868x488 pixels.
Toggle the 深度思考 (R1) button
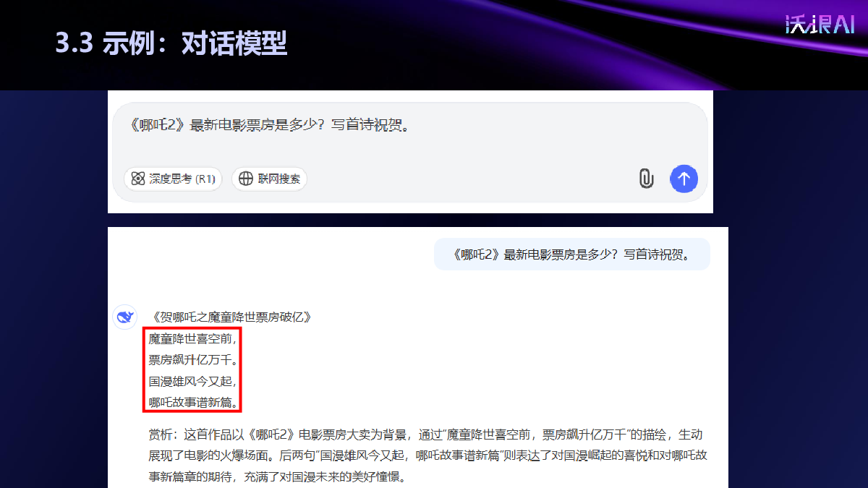(x=173, y=179)
